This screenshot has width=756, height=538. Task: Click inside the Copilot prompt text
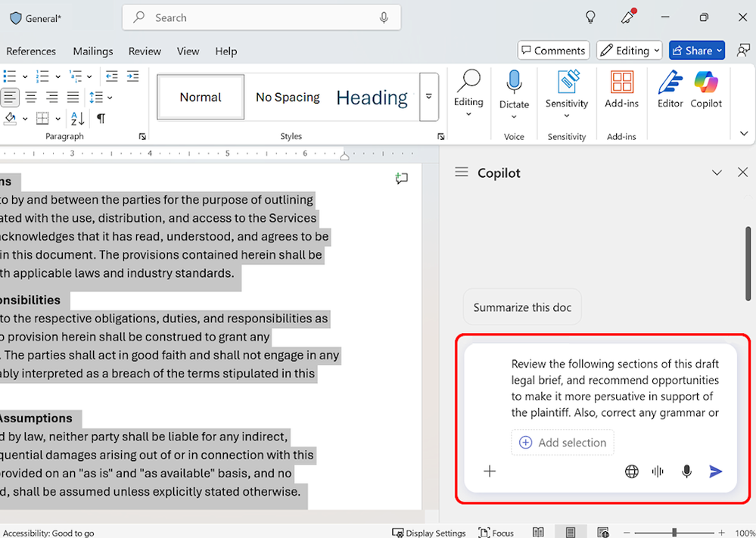pyautogui.click(x=614, y=388)
